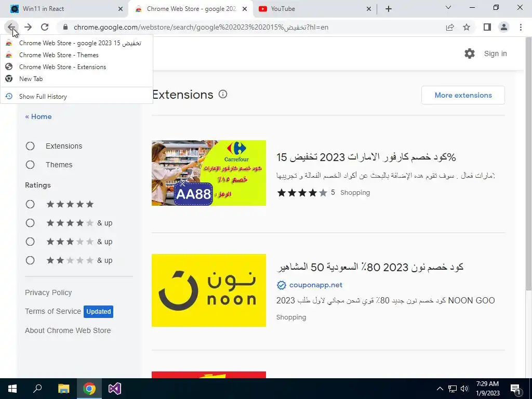Click the Forward navigation arrow
The width and height of the screenshot is (532, 399).
pos(28,27)
